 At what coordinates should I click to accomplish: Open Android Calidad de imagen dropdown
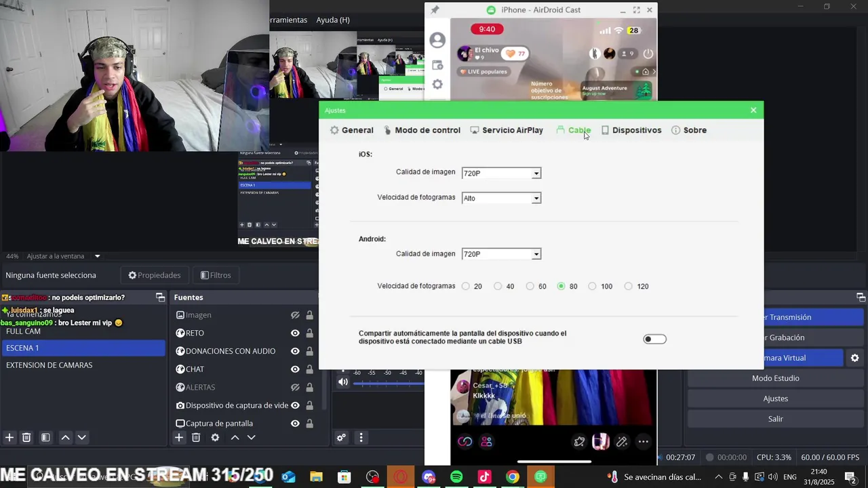coord(501,254)
